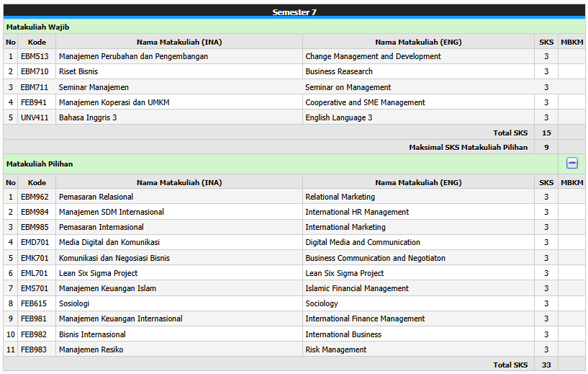588x374 pixels.
Task: Click the MBKM cell for EBM962
Action: (x=571, y=197)
